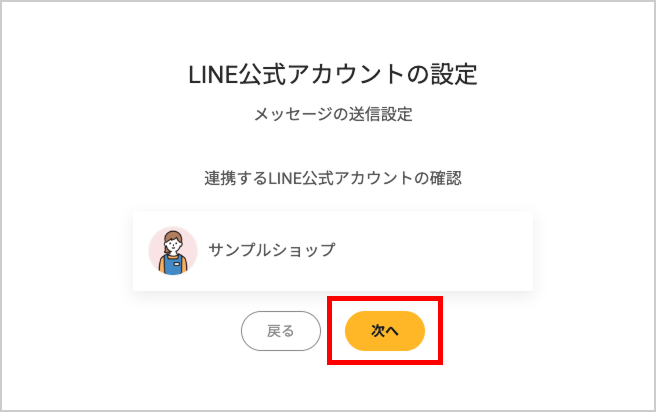Click the pink circular avatar background

[x=156, y=245]
